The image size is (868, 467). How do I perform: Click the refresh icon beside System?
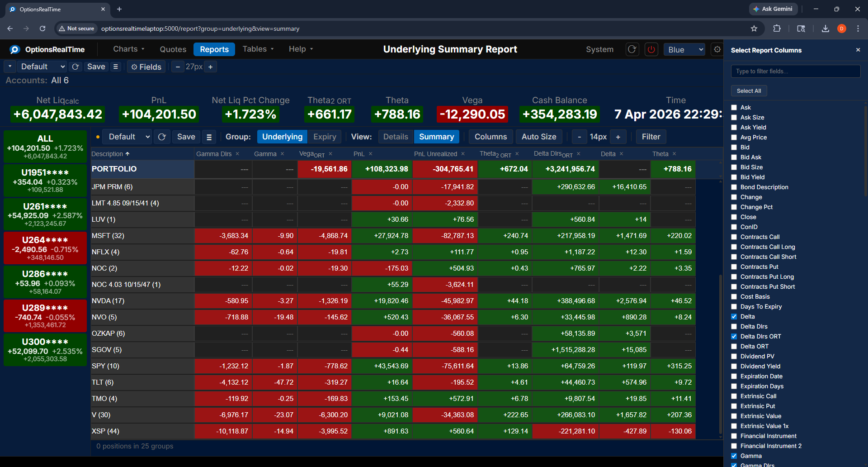coord(632,49)
